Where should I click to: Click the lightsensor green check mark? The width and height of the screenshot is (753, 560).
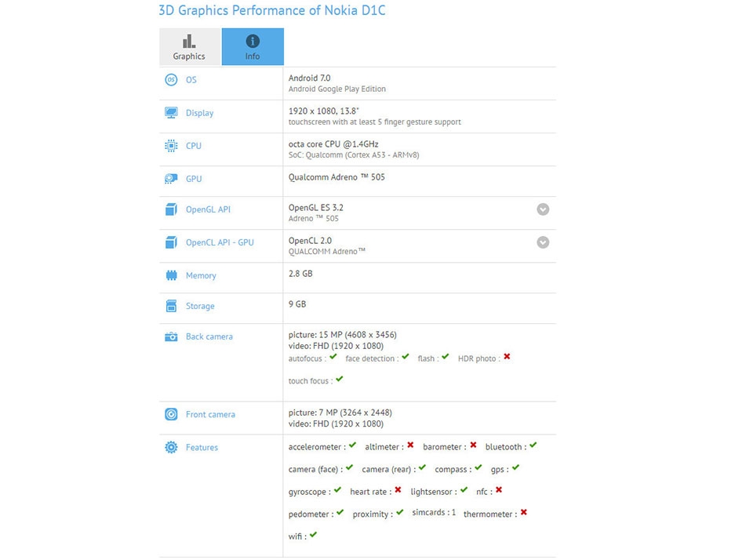tap(464, 490)
